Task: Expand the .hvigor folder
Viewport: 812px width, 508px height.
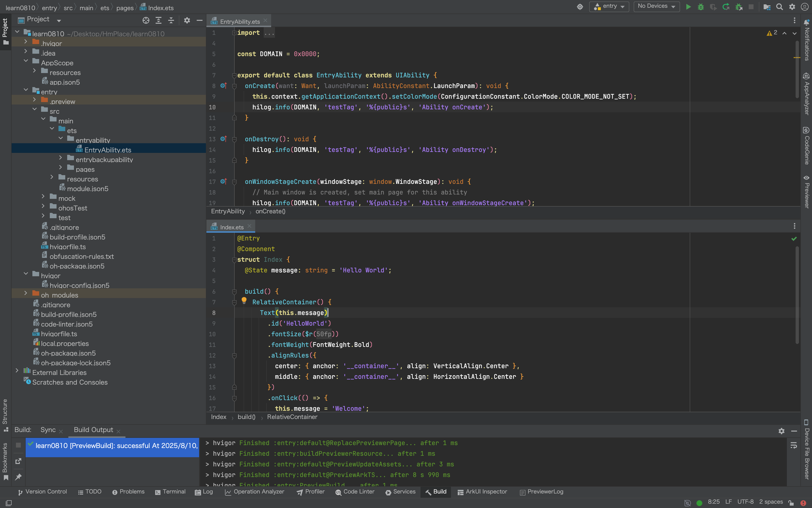Action: coord(26,42)
